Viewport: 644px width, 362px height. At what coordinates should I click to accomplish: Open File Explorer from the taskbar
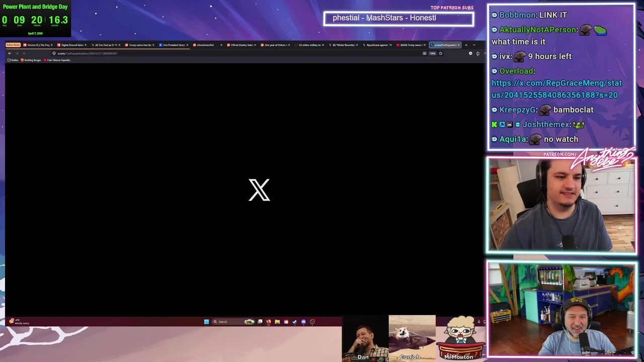[277, 322]
